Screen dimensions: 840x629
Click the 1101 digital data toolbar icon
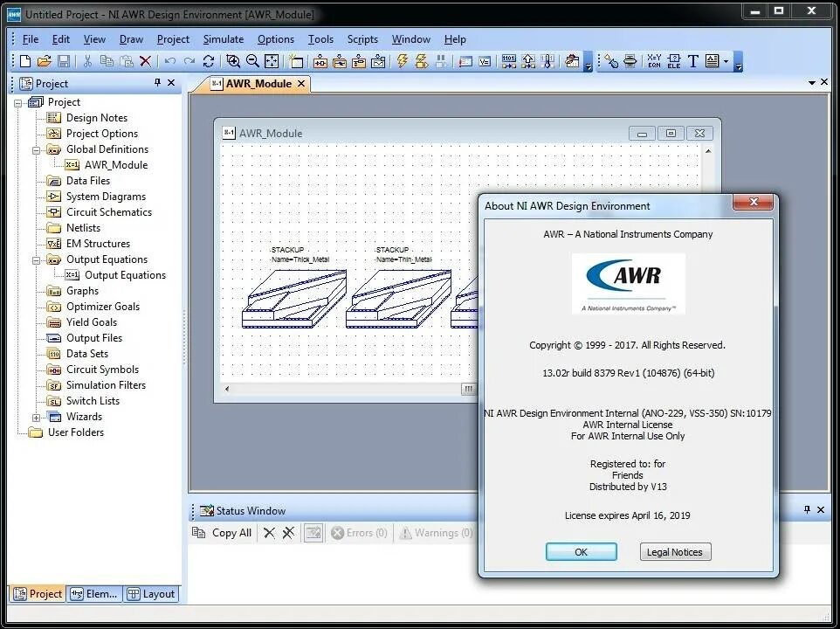pos(509,61)
